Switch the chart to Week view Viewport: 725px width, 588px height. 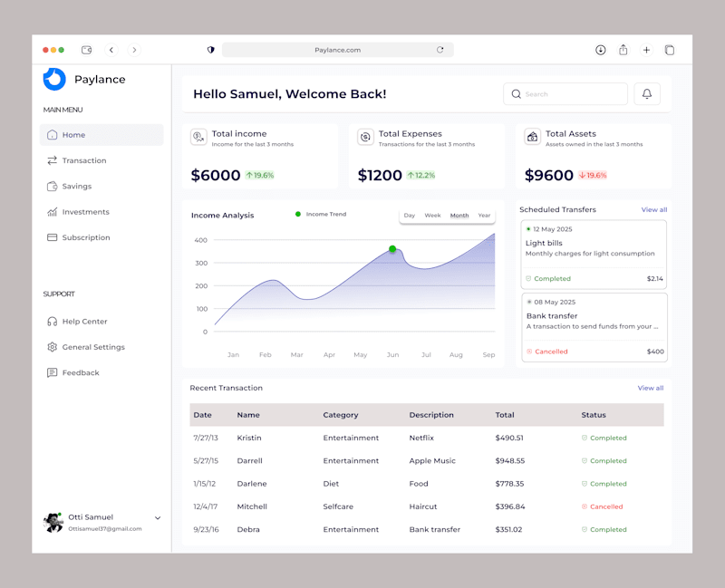tap(433, 216)
